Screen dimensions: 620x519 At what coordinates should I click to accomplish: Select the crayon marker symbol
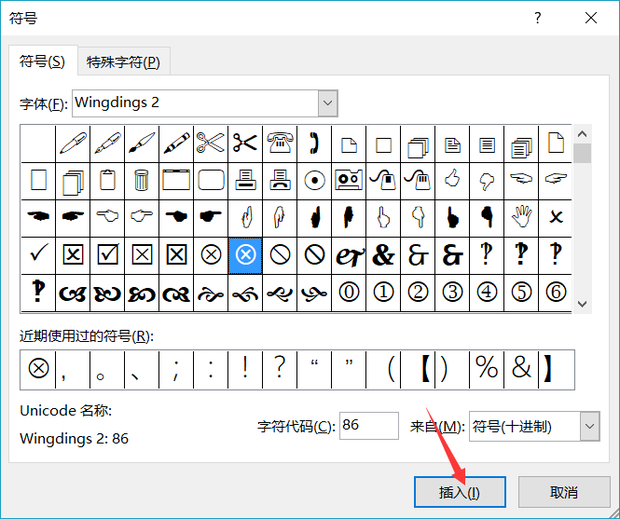(x=176, y=143)
